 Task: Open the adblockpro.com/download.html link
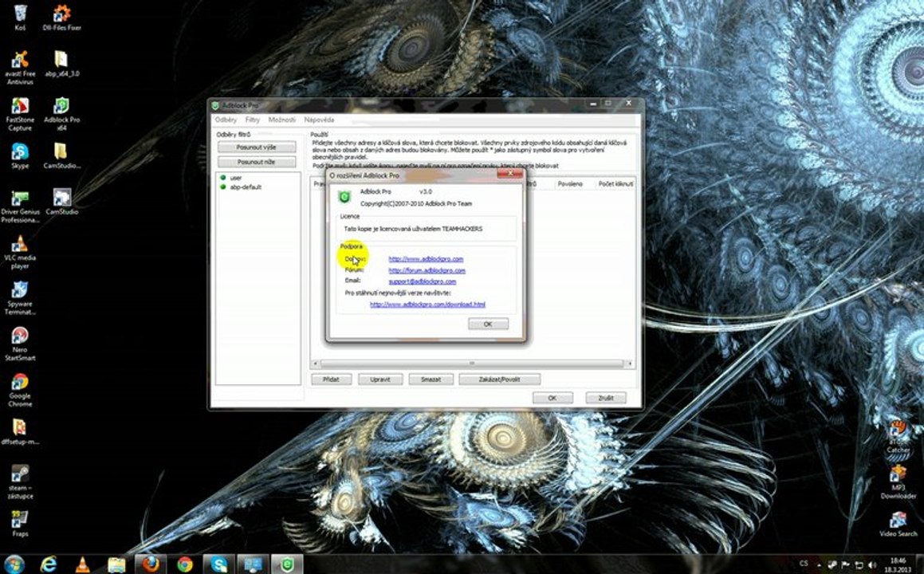tap(427, 305)
